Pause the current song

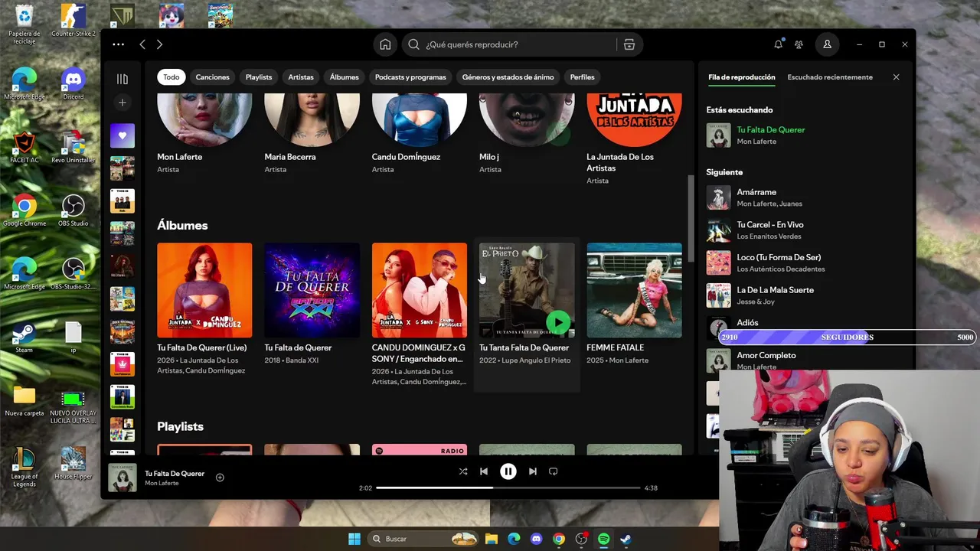tap(508, 471)
